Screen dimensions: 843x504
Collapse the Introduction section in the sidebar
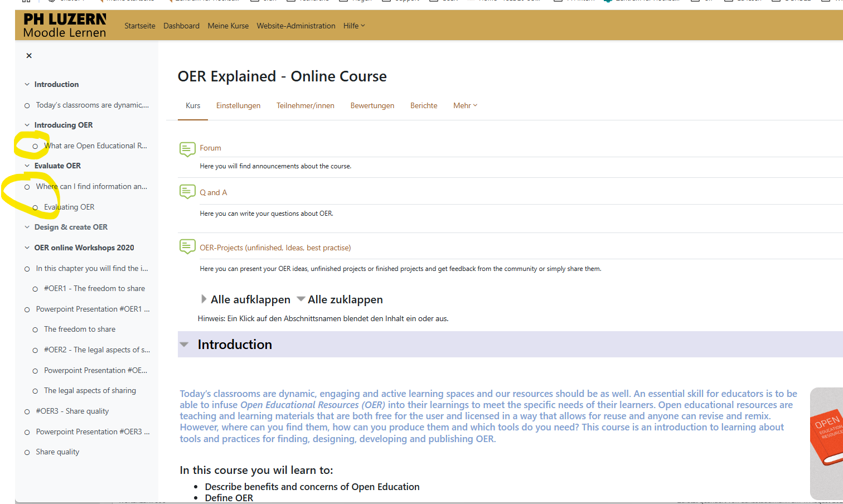click(27, 84)
